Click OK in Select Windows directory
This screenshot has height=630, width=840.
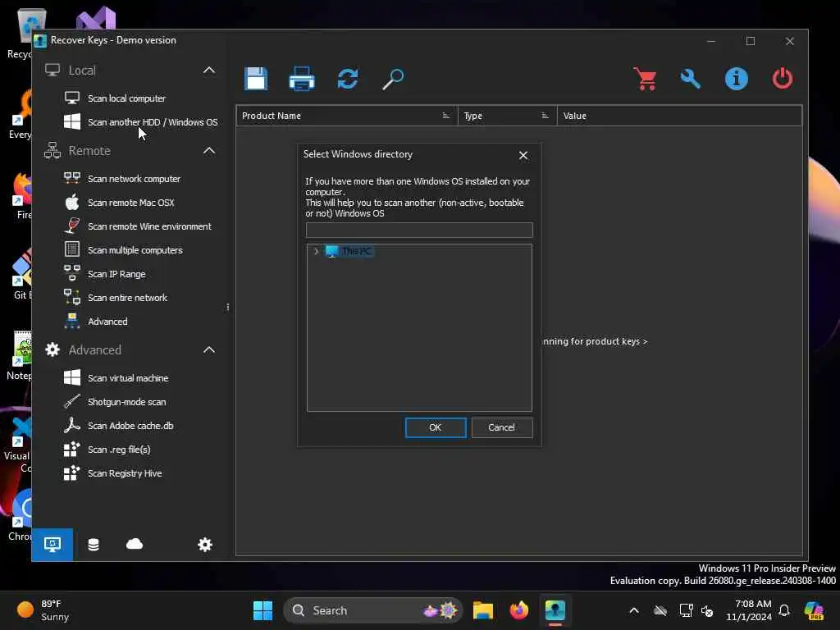pos(435,427)
